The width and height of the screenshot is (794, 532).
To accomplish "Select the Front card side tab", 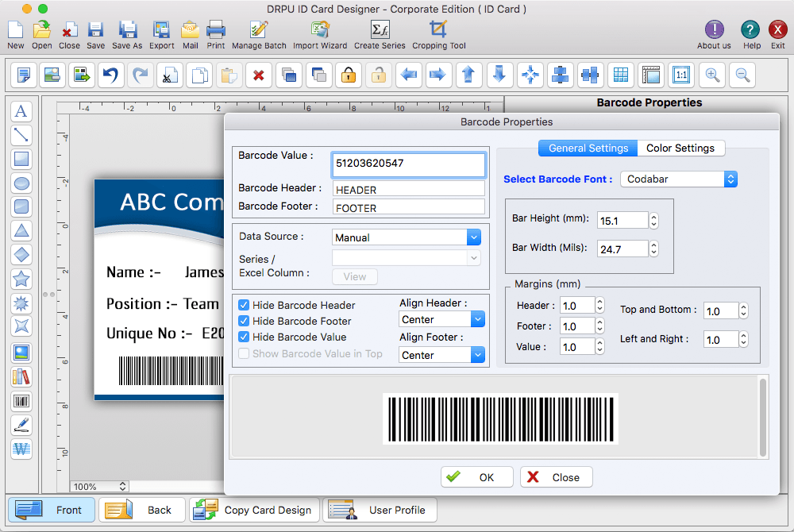I will point(51,510).
